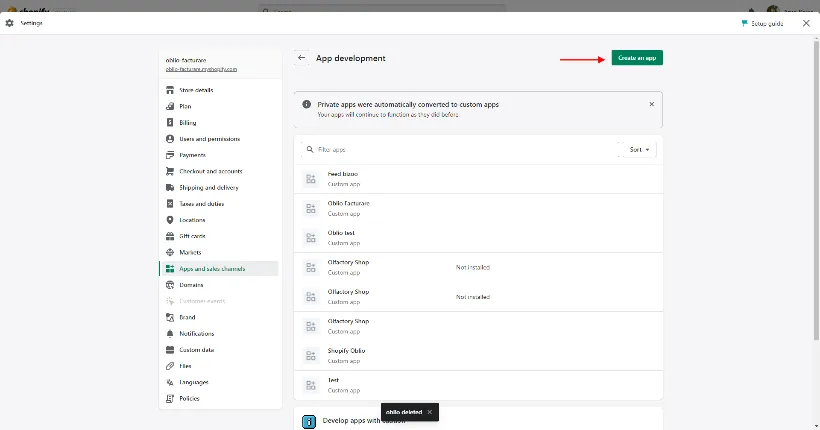Open the Shopify Oblio custom app
Viewport: 820px width, 430px height.
(478, 356)
